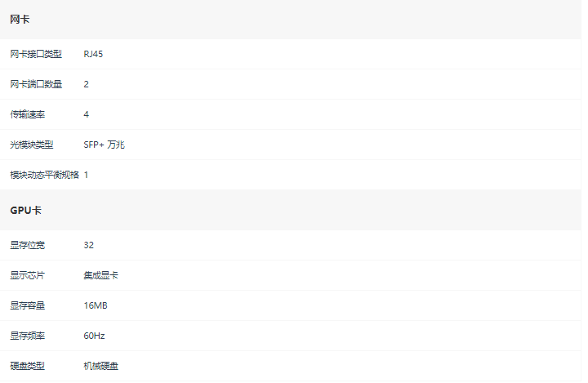Select the 网卡端口数量 row label
This screenshot has height=383, width=588.
[x=36, y=84]
